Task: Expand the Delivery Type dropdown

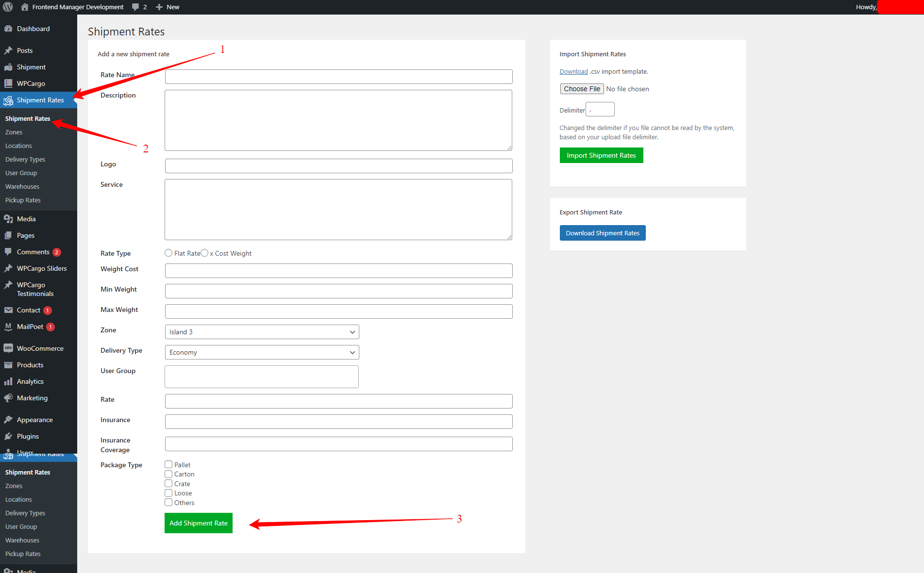Action: [262, 352]
